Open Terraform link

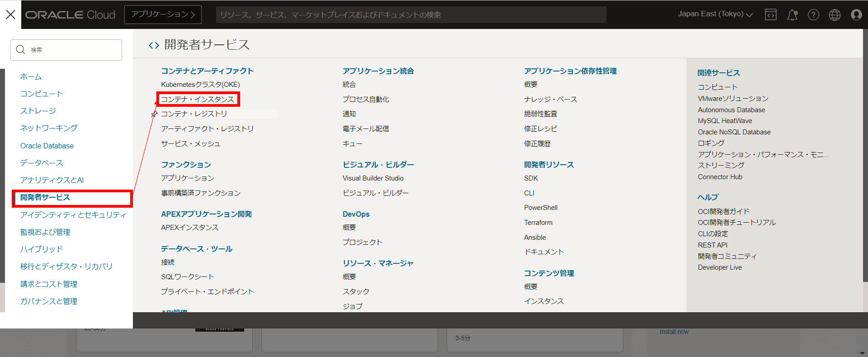[538, 223]
